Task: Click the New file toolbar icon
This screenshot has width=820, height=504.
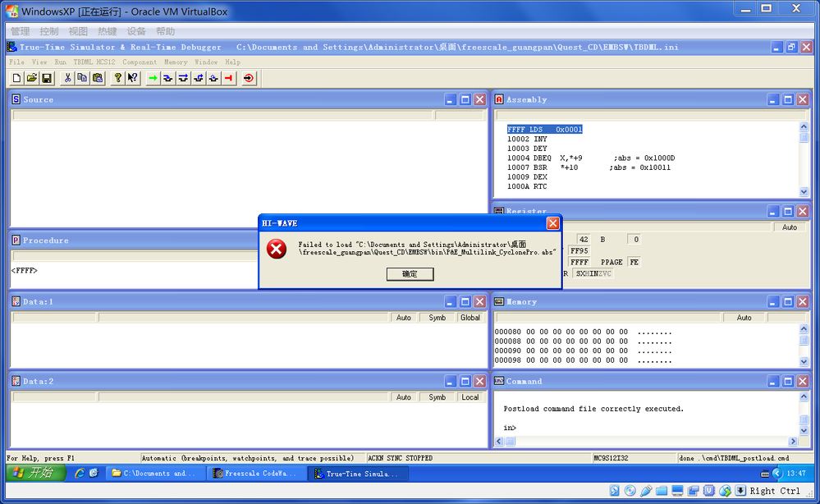Action: (x=16, y=79)
